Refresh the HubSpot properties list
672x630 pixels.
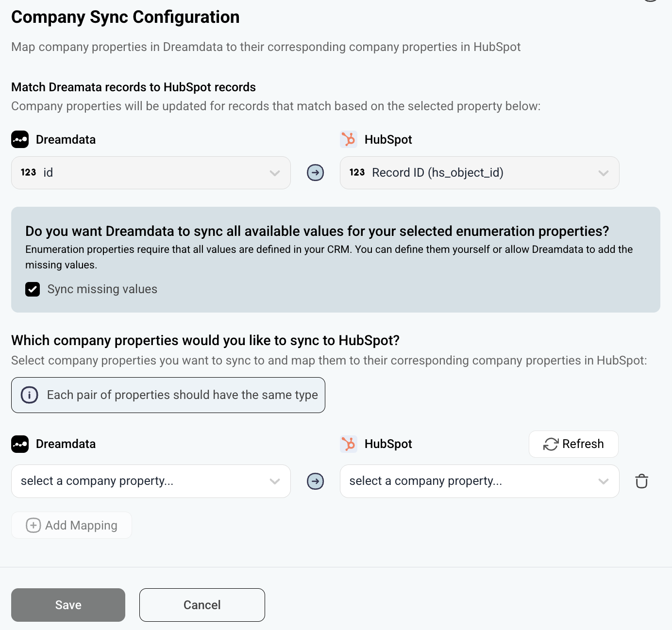click(573, 444)
